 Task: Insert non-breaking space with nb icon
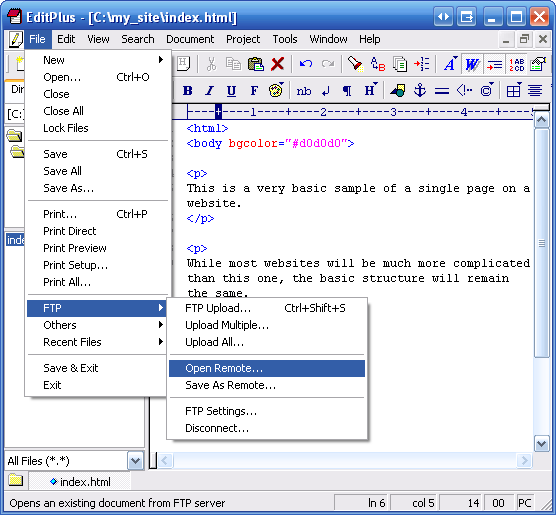[304, 91]
